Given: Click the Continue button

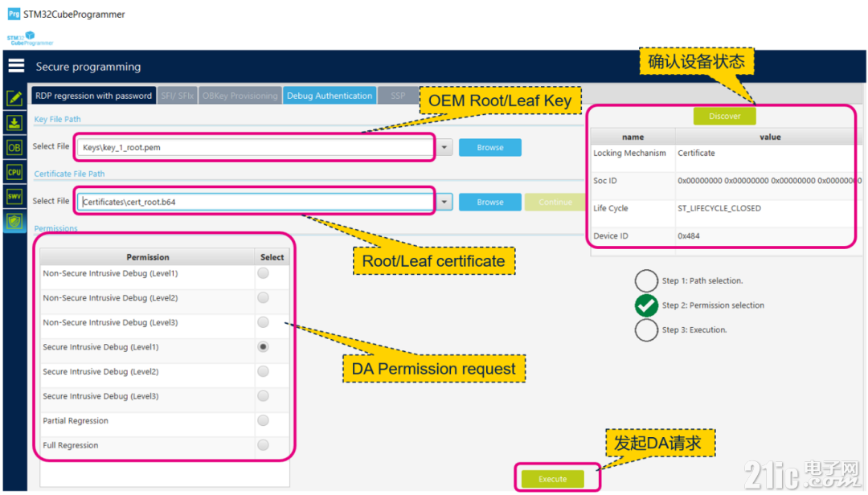Looking at the screenshot, I should [555, 202].
